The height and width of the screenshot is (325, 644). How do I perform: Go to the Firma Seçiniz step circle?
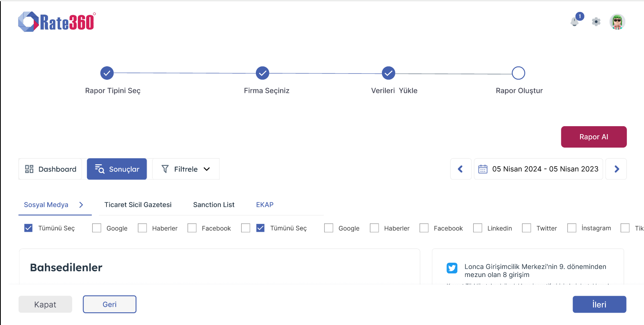[x=262, y=73]
